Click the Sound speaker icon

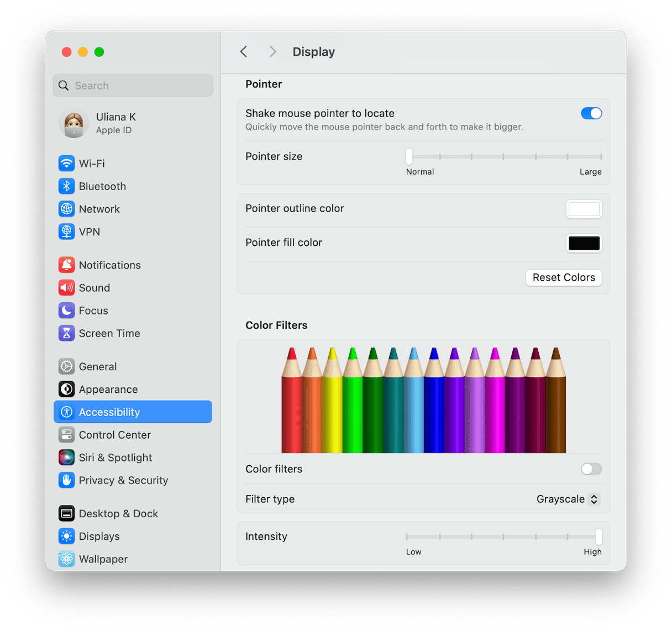(66, 288)
